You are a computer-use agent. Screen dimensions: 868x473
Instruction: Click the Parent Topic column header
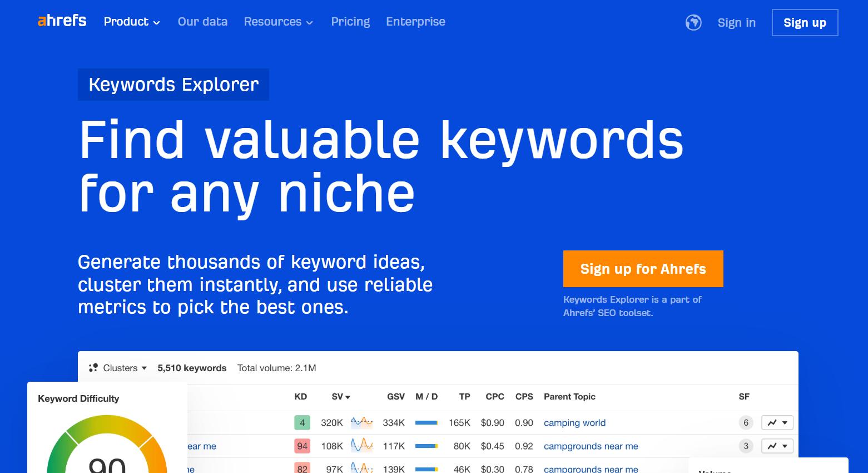pos(569,397)
